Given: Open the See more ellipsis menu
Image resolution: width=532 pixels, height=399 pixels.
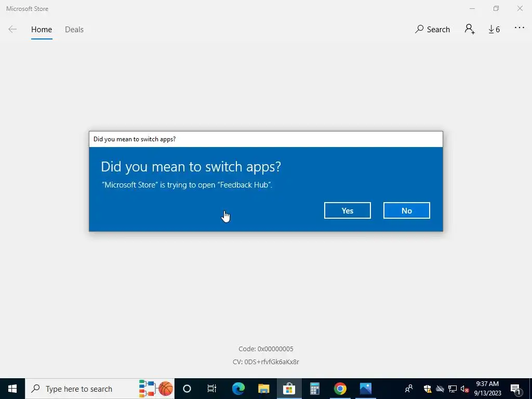Looking at the screenshot, I should pos(520,28).
